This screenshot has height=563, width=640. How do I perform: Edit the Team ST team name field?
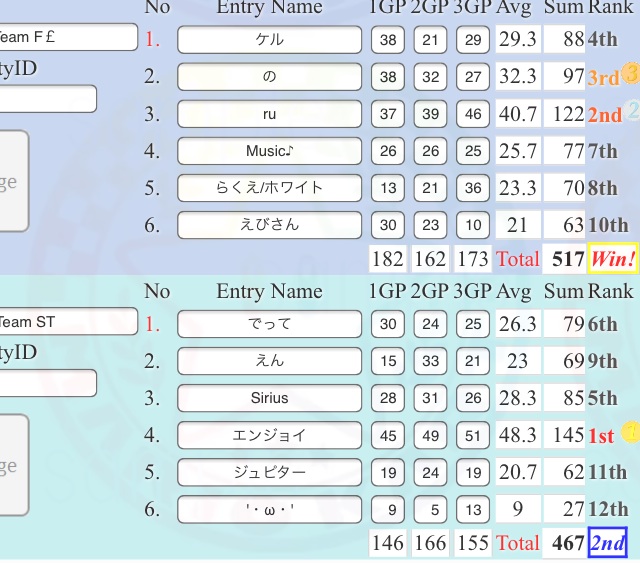pos(68,322)
